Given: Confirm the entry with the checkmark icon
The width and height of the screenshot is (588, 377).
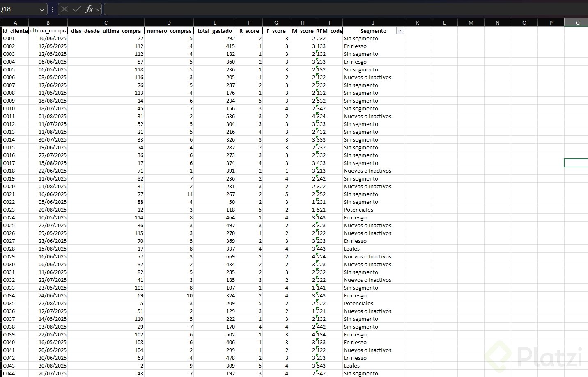Looking at the screenshot, I should (76, 9).
